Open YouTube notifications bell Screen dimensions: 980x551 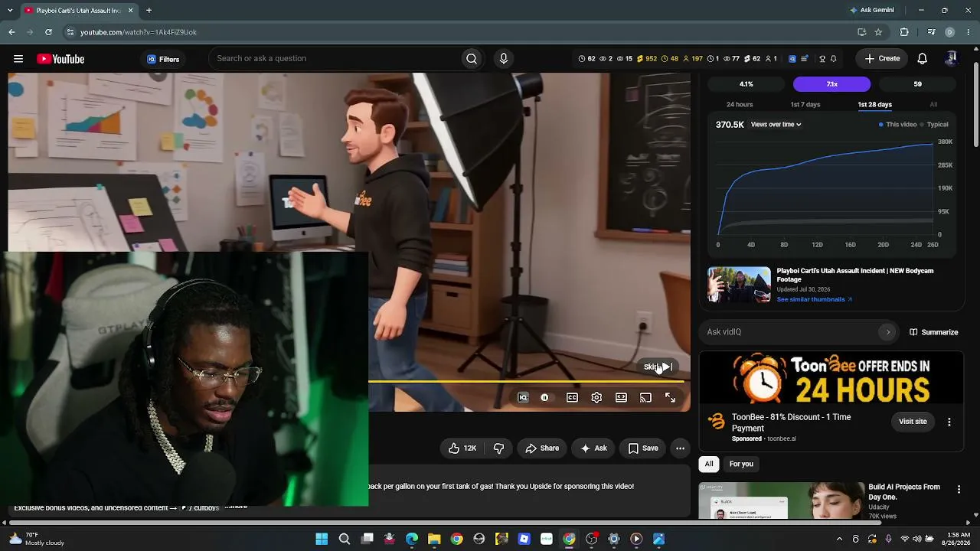tap(923, 59)
